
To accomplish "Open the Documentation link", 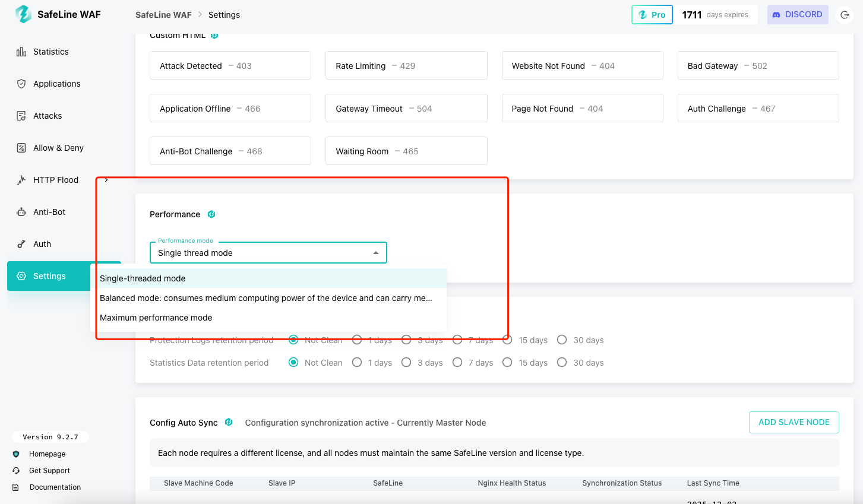I will click(x=55, y=487).
